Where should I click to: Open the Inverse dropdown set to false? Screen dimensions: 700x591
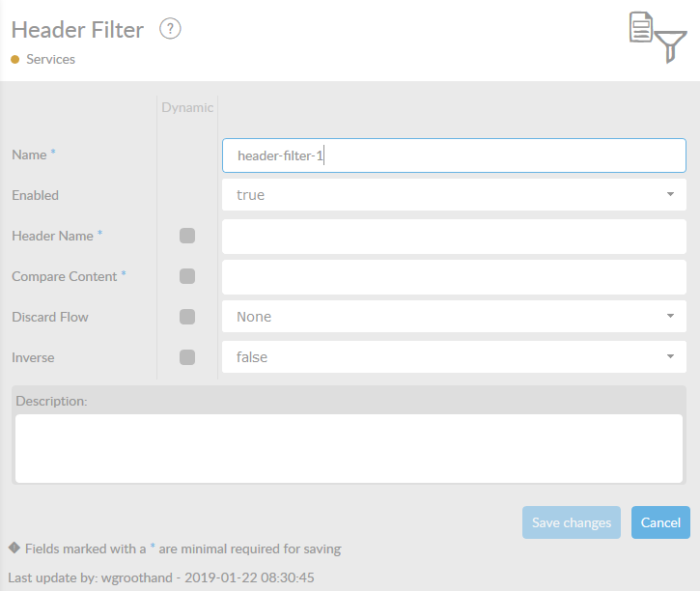(x=454, y=357)
